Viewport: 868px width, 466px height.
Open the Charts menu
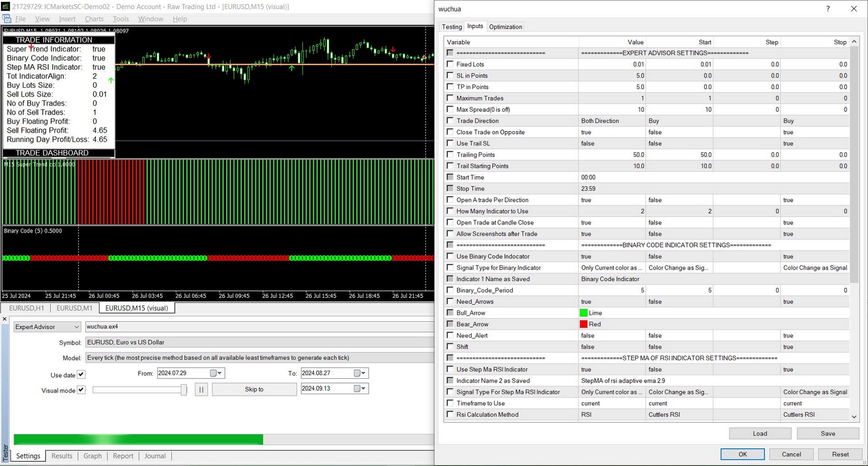tap(94, 19)
